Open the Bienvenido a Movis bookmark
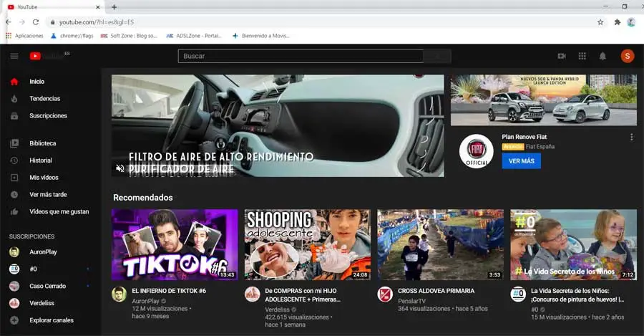644x336 pixels. [x=260, y=36]
